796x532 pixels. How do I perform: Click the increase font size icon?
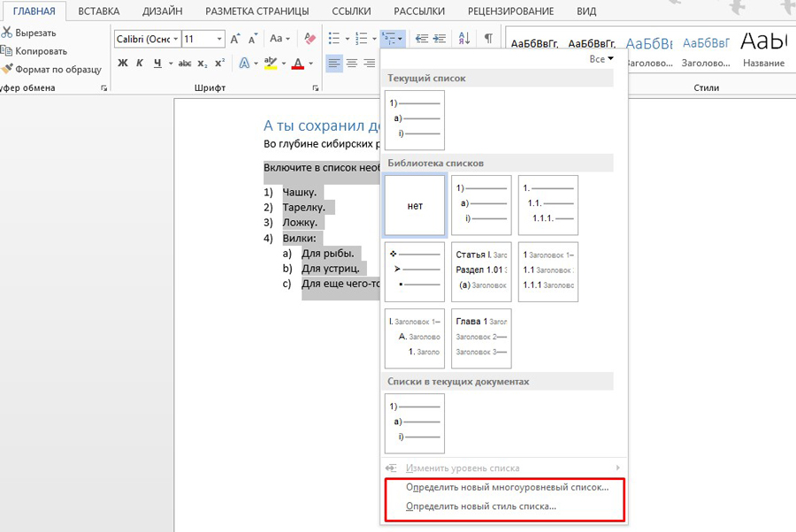pyautogui.click(x=235, y=39)
